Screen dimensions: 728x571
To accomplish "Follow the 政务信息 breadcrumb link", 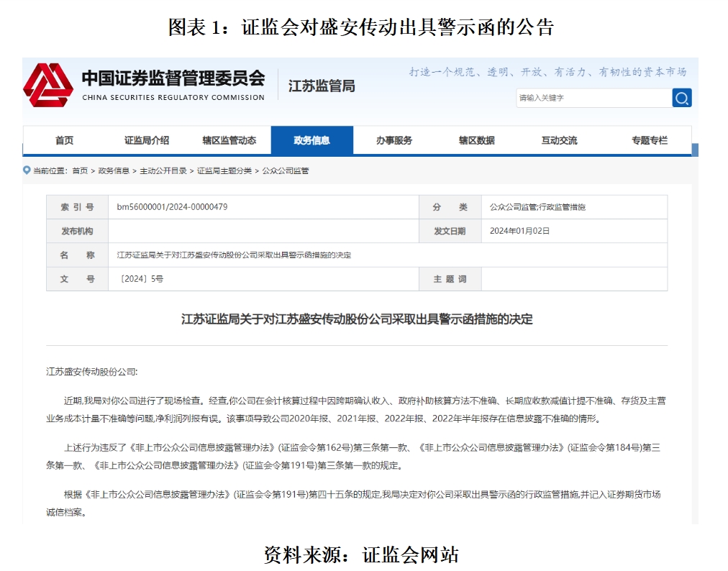I will pos(114,171).
